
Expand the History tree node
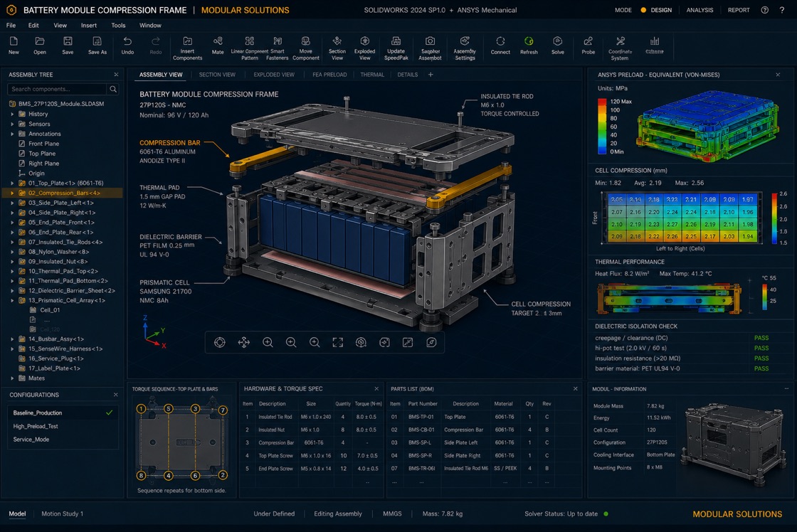12,115
